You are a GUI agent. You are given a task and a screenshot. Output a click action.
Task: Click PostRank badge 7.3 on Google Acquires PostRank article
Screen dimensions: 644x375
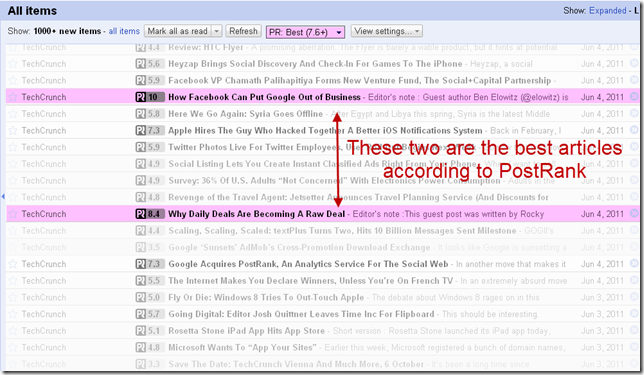(150, 264)
